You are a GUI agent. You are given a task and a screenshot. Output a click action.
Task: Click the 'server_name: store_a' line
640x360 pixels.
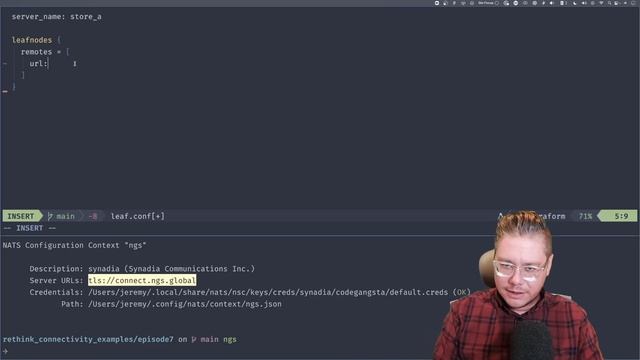click(56, 17)
